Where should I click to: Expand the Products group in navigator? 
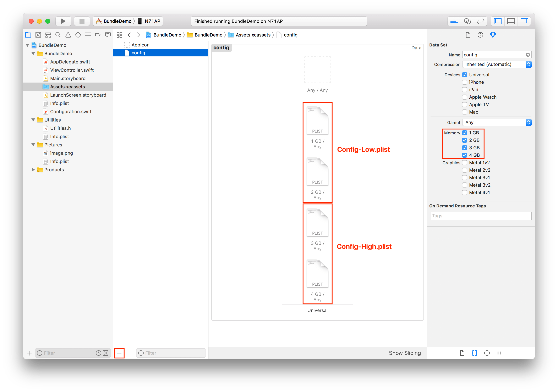point(33,169)
